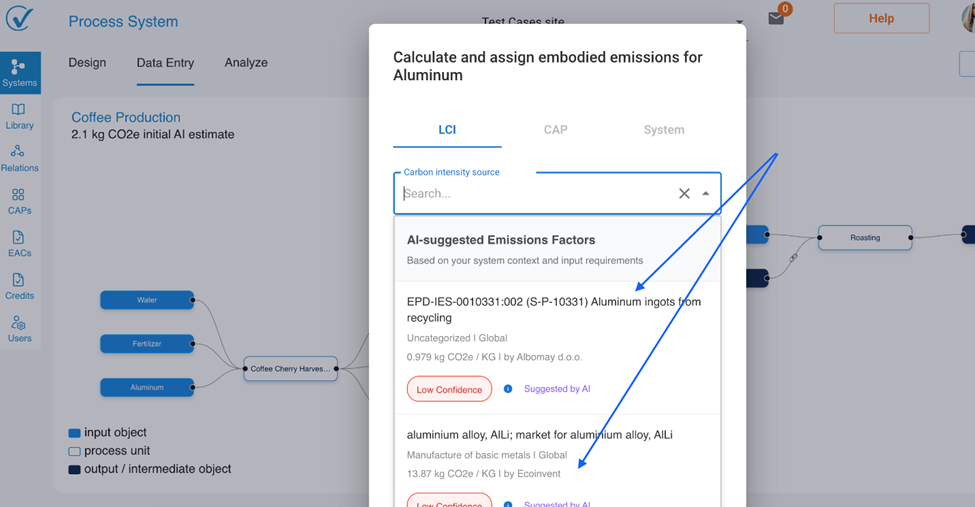The height and width of the screenshot is (507, 975).
Task: Clear the carbon intensity search field
Action: coord(684,194)
